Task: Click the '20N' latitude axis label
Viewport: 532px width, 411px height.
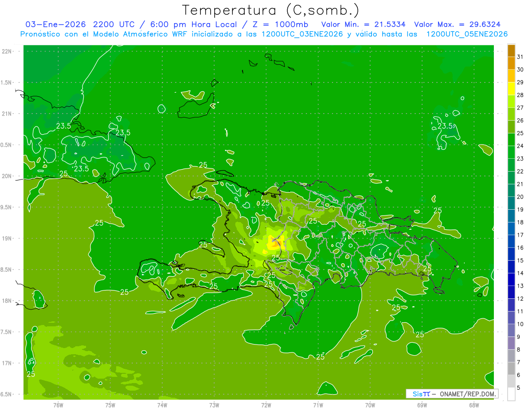Action: 7,176
